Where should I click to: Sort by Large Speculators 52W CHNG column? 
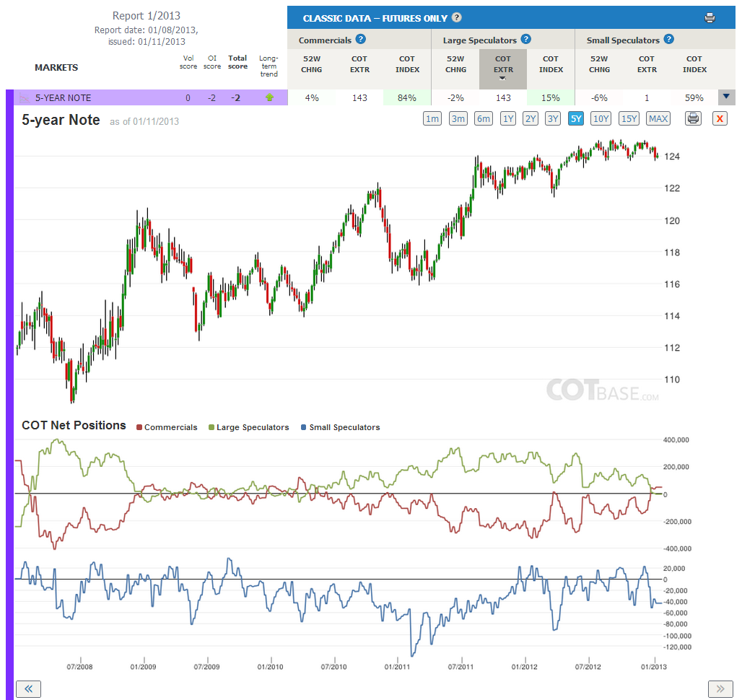pos(455,64)
